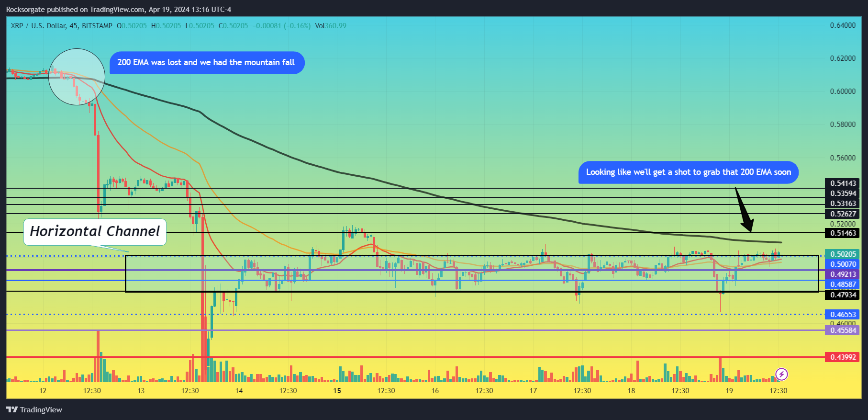Select the 'Looking like we'll get a shot' callout
Screen dimensions: 868x420
tap(689, 172)
